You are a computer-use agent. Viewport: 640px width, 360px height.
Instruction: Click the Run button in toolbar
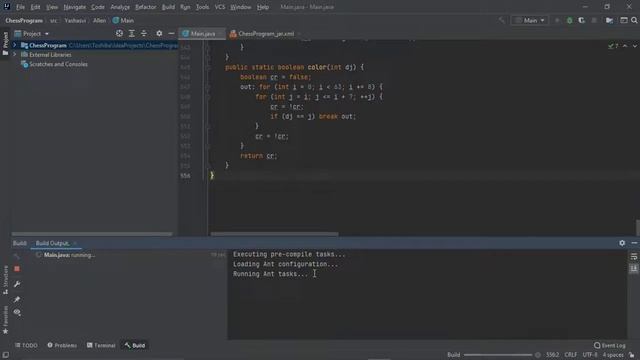[x=557, y=20]
